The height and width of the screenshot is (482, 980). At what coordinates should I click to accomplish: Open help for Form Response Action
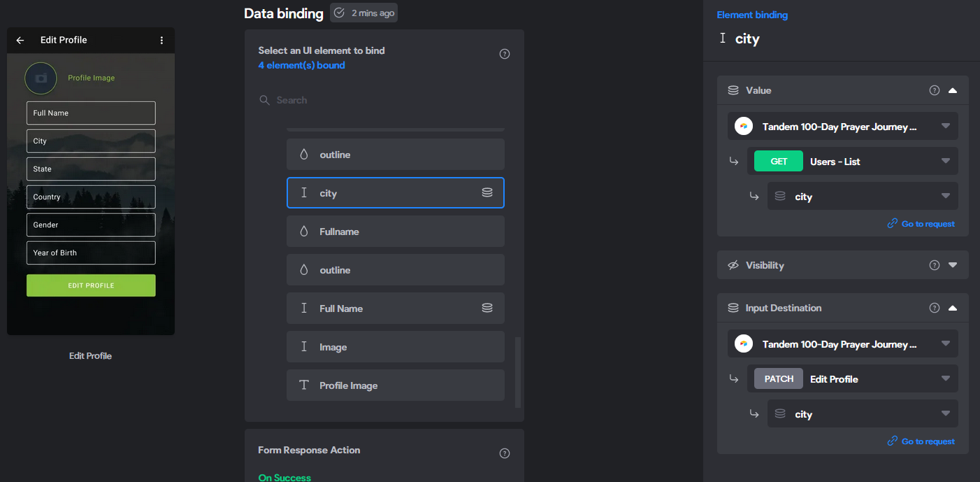505,453
